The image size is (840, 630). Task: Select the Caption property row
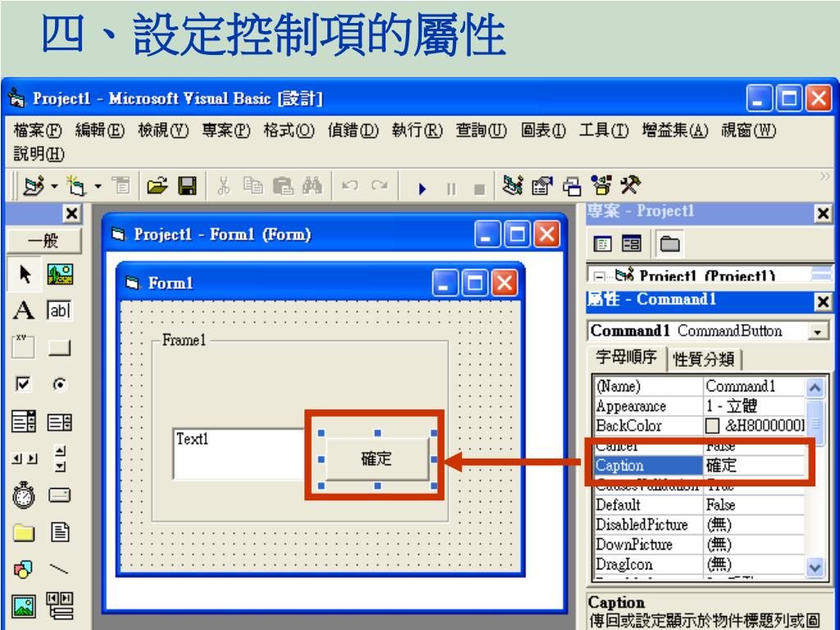700,465
